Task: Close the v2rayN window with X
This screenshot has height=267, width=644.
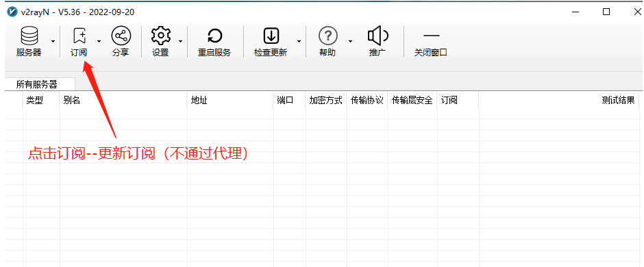Action: [x=637, y=12]
